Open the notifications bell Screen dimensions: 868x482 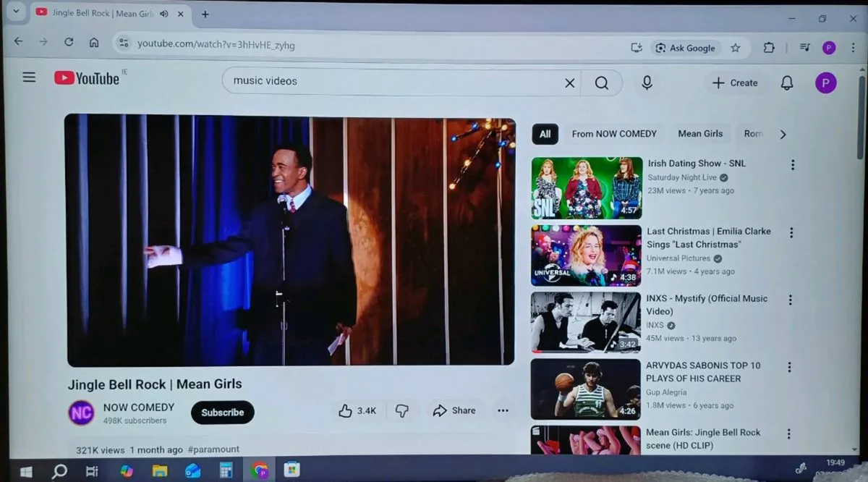[x=787, y=83]
